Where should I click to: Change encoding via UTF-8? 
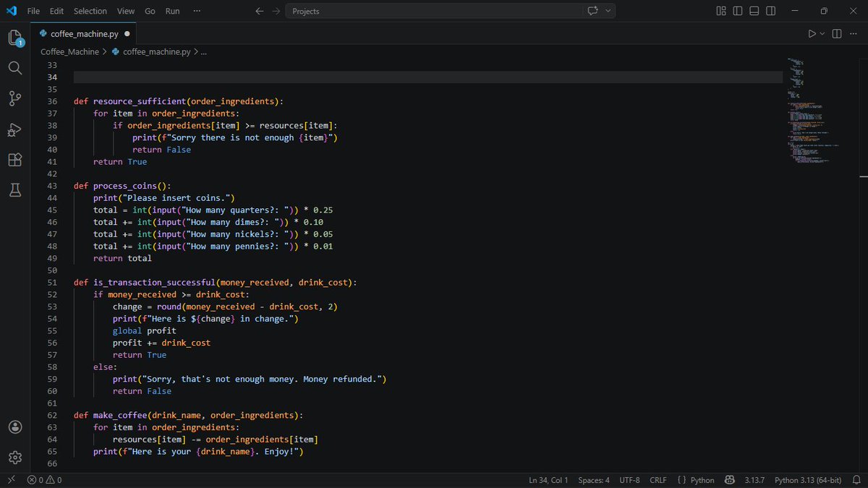coord(630,480)
